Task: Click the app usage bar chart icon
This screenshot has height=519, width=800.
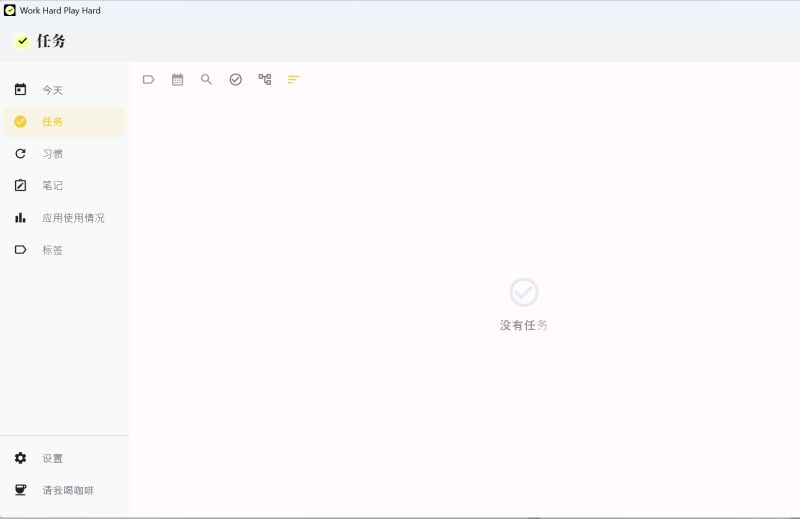Action: 20,218
